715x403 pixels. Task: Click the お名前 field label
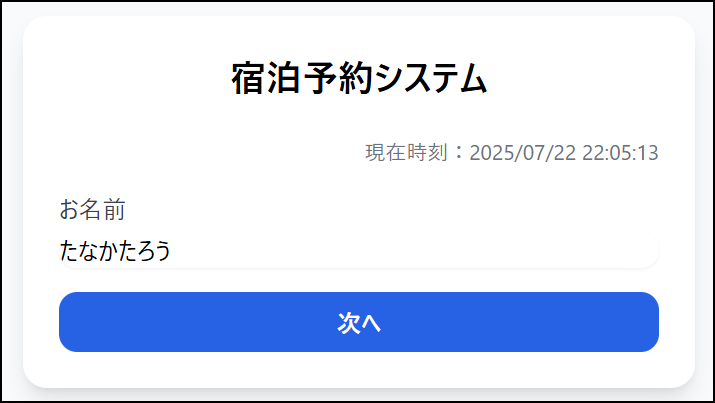92,210
